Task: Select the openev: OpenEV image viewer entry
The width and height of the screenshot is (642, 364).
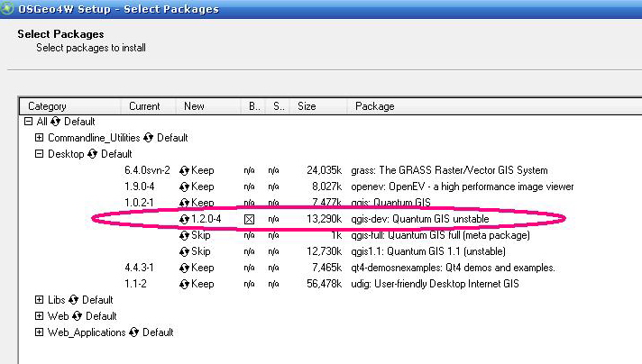Action: coord(463,187)
